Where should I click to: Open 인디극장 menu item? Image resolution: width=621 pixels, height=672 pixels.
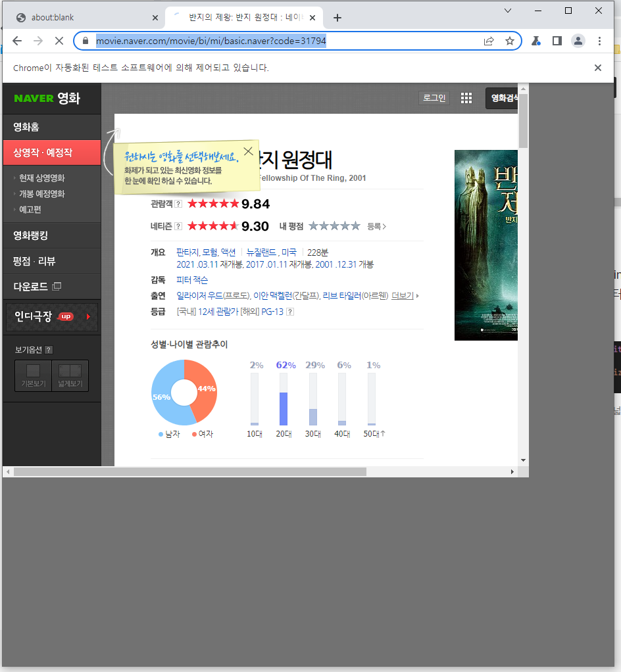click(x=52, y=317)
